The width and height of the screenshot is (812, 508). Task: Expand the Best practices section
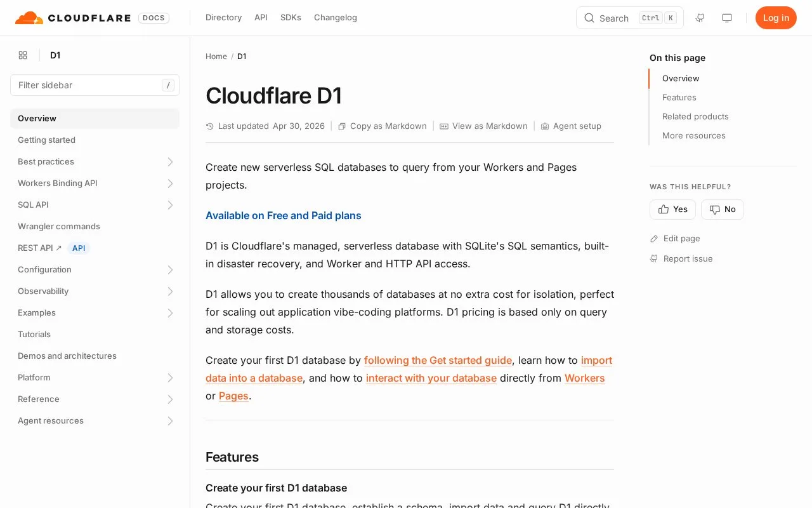coord(170,162)
